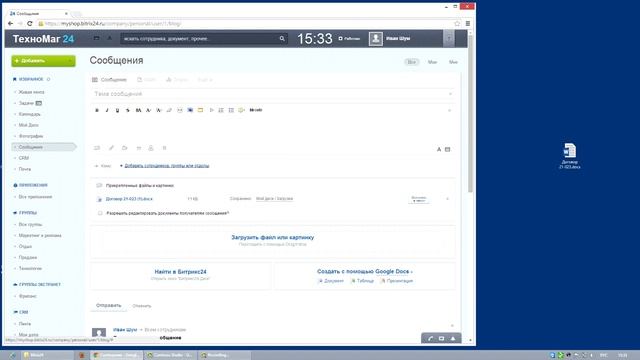The height and width of the screenshot is (360, 640).
Task: Apply italic formatting in message editor
Action: point(107,110)
